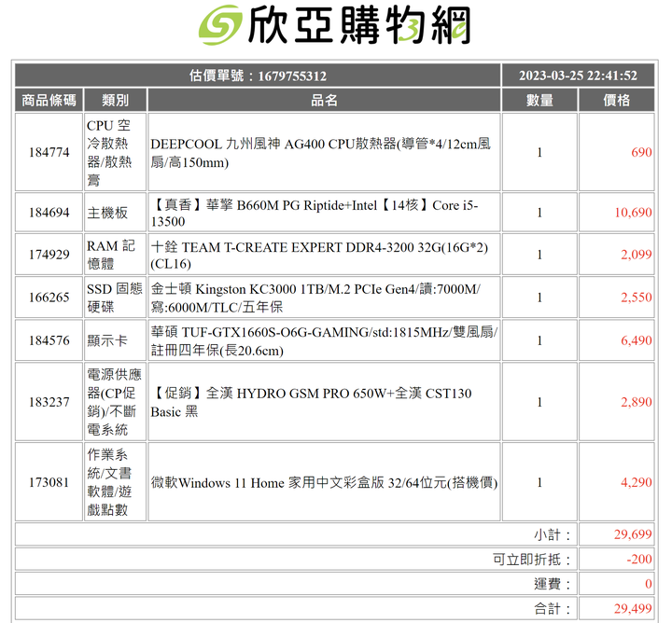
Task: Click the 可立即折抵 label
Action: click(x=532, y=560)
